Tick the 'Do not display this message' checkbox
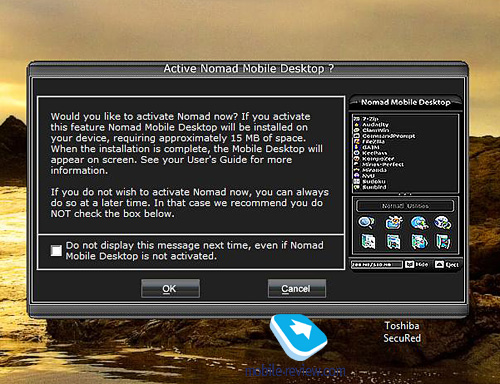This screenshot has height=384, width=500. pyautogui.click(x=56, y=251)
